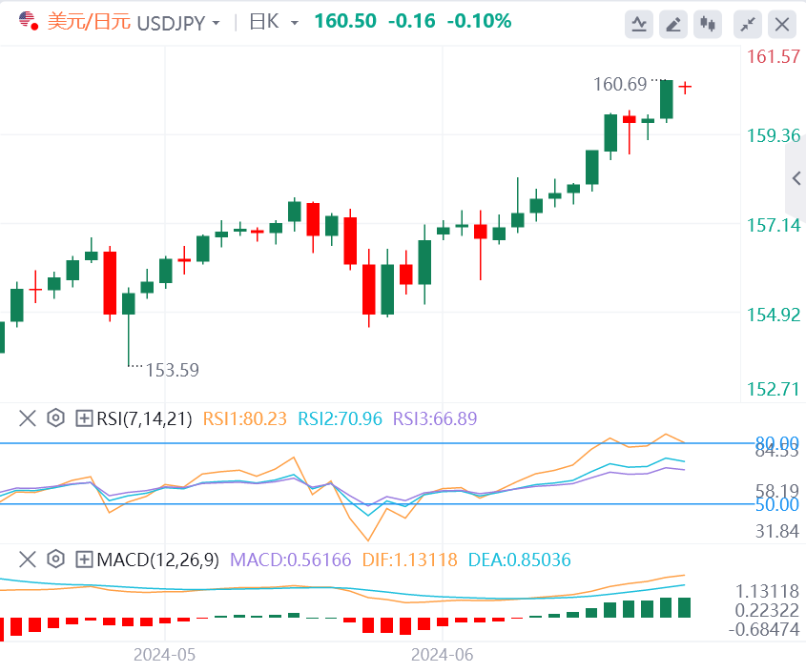Viewport: 806px width, 672px height.
Task: Click the DIF:1.13118 value
Action: coord(410,560)
